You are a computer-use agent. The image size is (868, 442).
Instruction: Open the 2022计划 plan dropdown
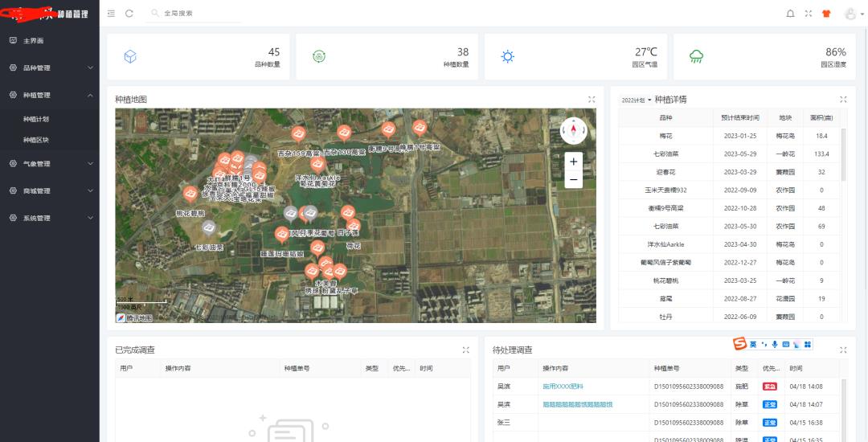pos(636,100)
